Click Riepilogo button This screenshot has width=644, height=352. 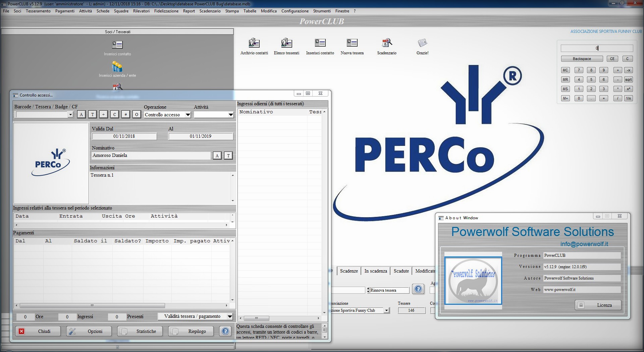click(x=191, y=331)
